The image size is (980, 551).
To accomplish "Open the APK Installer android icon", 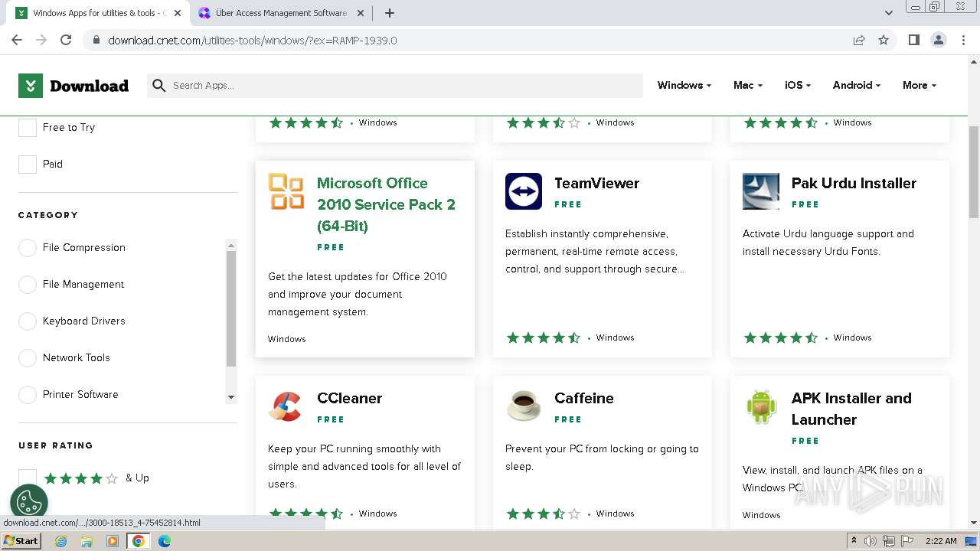I will pyautogui.click(x=761, y=406).
